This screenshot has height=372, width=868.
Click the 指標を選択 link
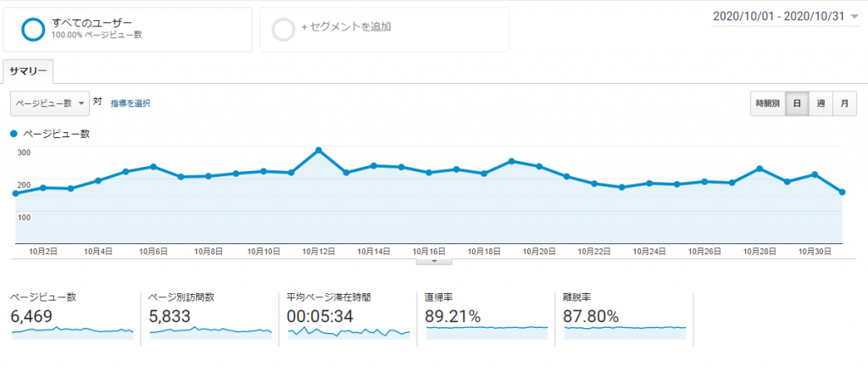pos(131,103)
